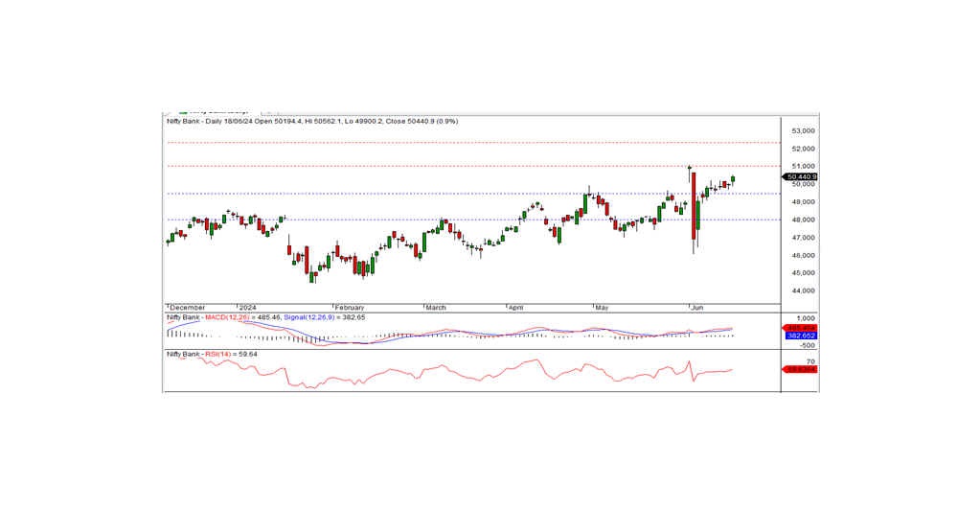The width and height of the screenshot is (980, 510).
Task: Click the 'April' time axis label
Action: (515, 308)
